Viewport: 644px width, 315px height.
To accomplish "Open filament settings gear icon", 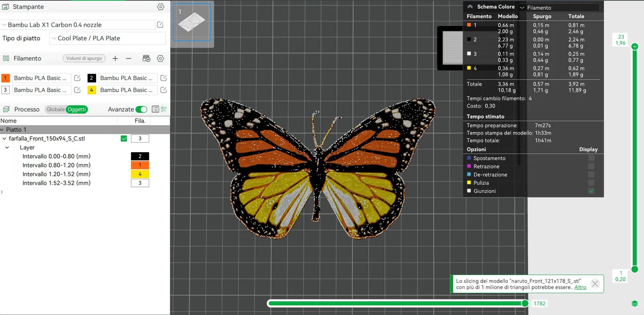I will (x=161, y=58).
